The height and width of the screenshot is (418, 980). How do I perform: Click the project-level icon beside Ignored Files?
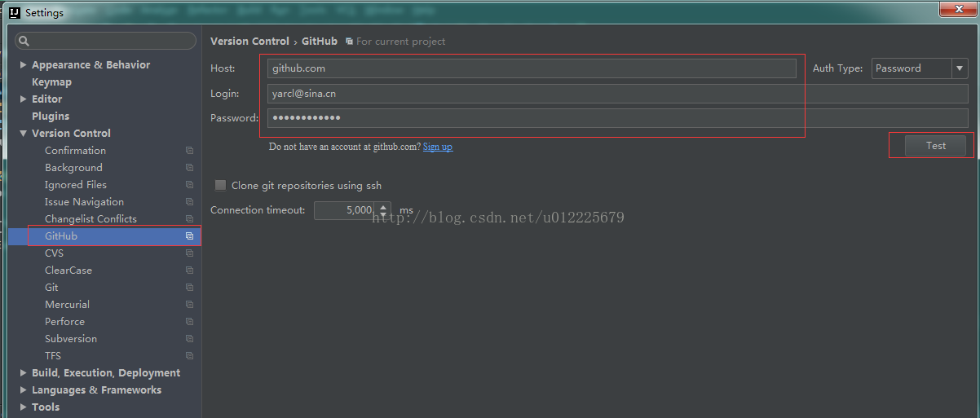pos(189,185)
